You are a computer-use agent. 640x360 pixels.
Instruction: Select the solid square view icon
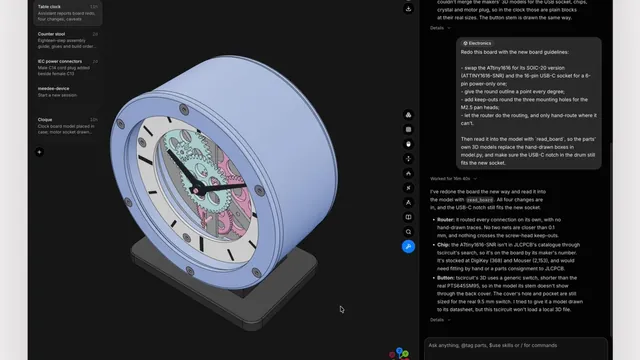click(x=408, y=129)
